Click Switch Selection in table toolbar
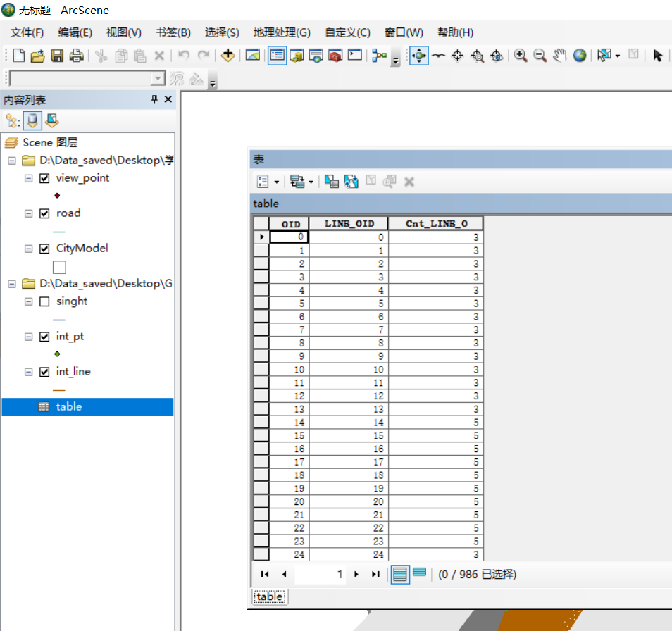Screen dimensions: 672x631 click(351, 182)
